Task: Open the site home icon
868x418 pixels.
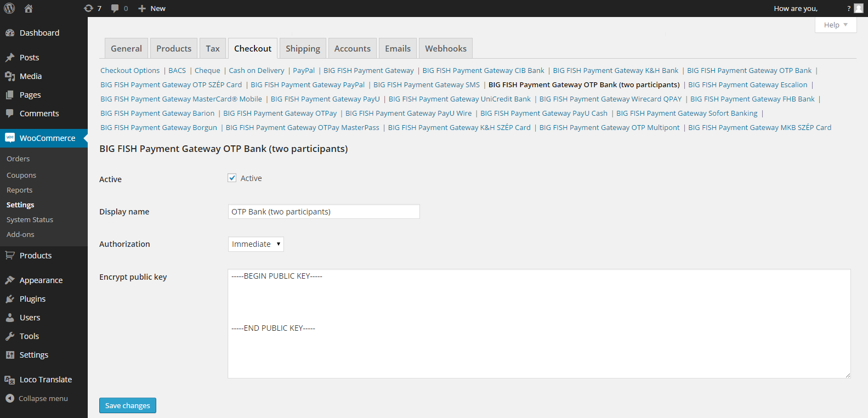Action: pos(29,8)
